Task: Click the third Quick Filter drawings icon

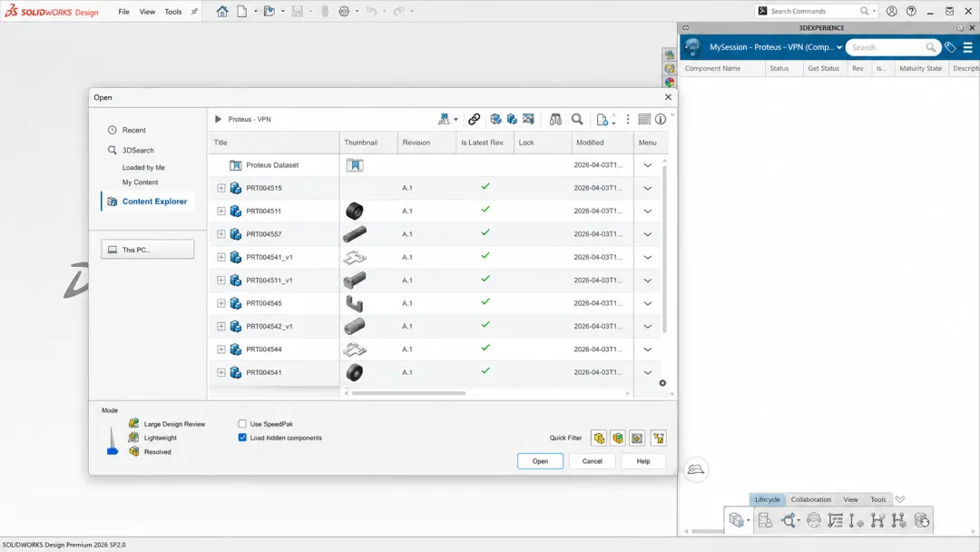Action: click(637, 439)
